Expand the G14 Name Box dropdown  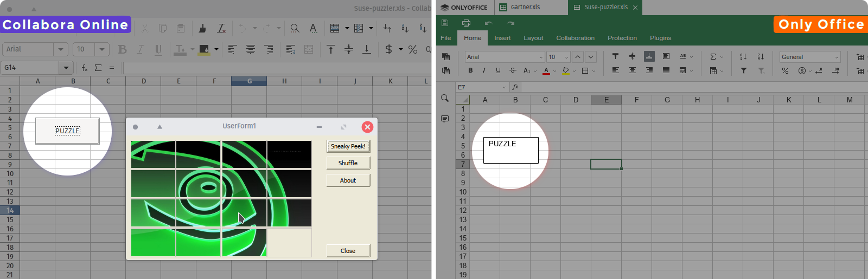pyautogui.click(x=66, y=68)
